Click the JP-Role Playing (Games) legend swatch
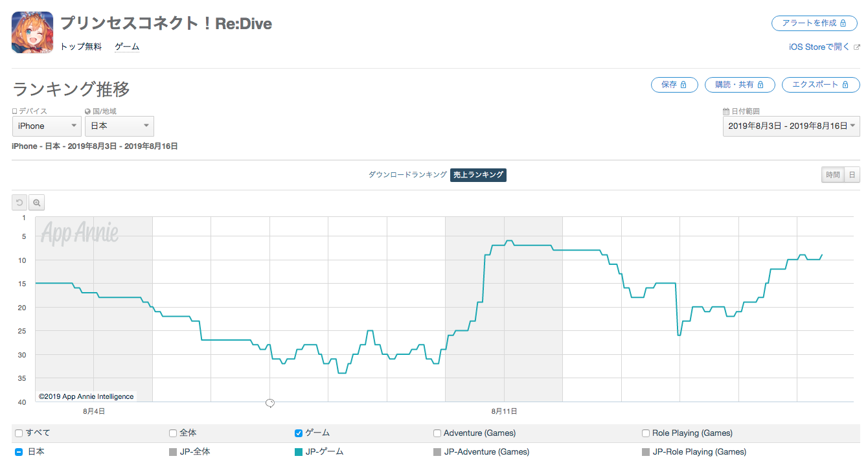Viewport: 868px width, 465px height. 646,452
